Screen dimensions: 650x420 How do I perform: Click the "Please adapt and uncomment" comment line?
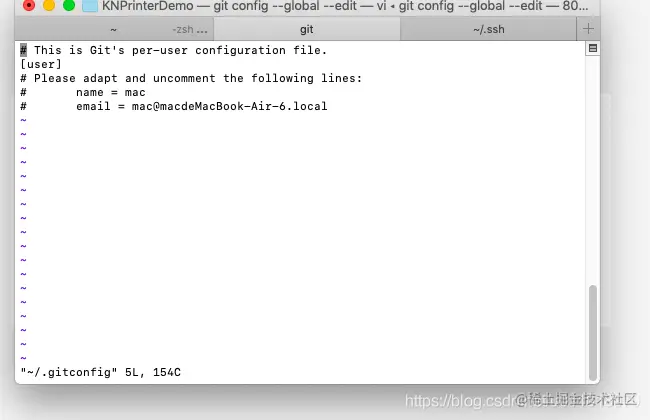(191, 78)
